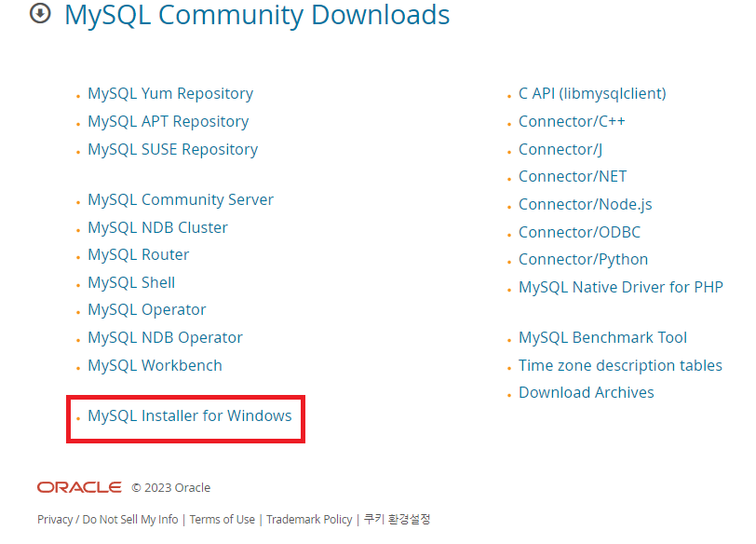This screenshot has width=756, height=544.
Task: Open the MySQL NDB Cluster link
Action: 157,227
